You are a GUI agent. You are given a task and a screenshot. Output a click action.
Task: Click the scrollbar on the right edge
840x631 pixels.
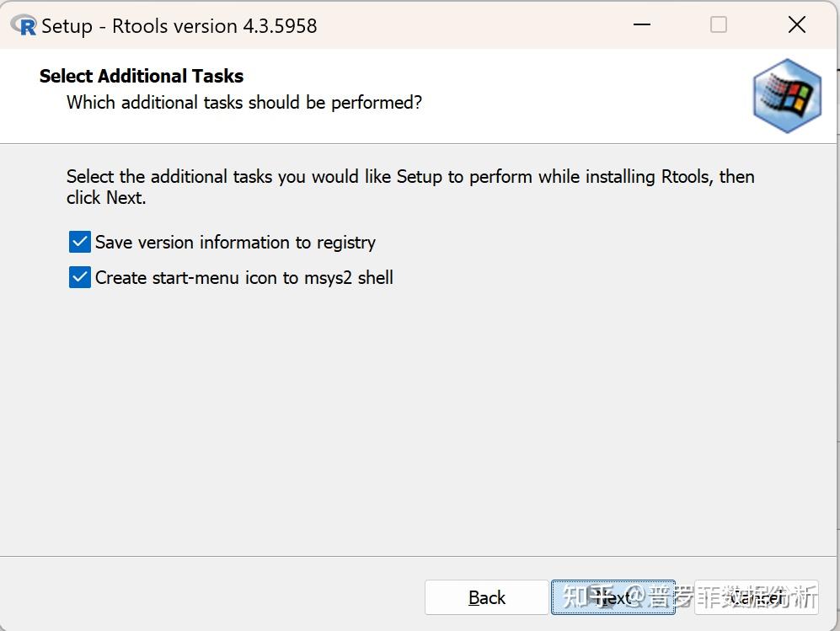(835, 337)
